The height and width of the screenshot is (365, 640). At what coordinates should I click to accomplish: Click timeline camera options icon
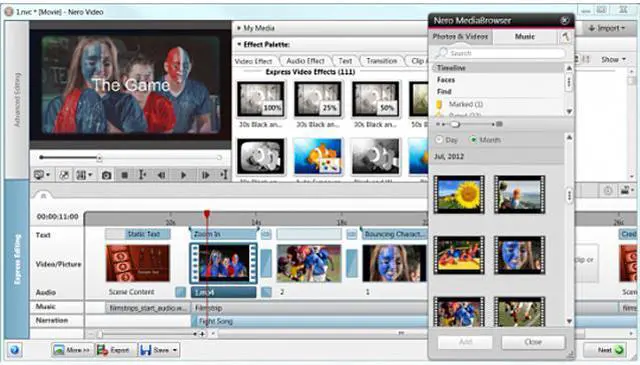[624, 191]
